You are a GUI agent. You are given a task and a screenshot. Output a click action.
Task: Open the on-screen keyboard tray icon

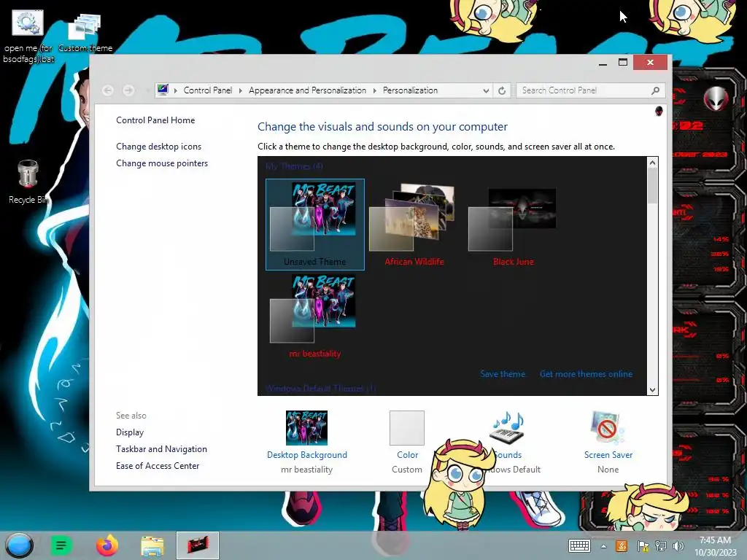pos(580,545)
